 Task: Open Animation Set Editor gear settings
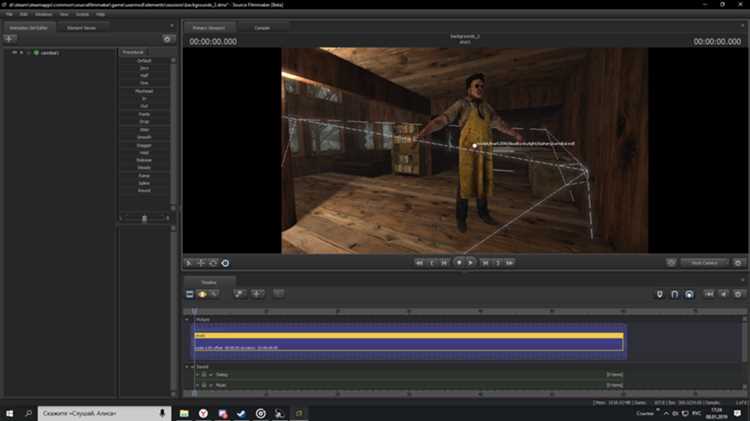(167, 39)
